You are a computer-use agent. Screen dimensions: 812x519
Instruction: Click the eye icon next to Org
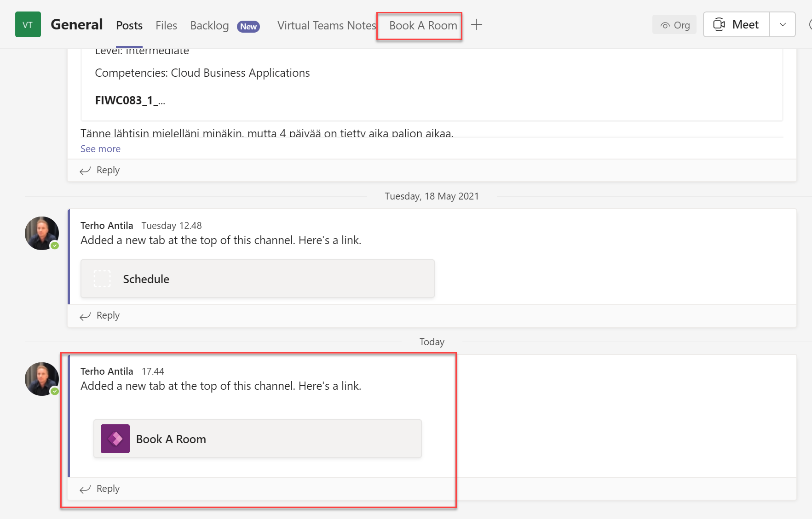665,25
